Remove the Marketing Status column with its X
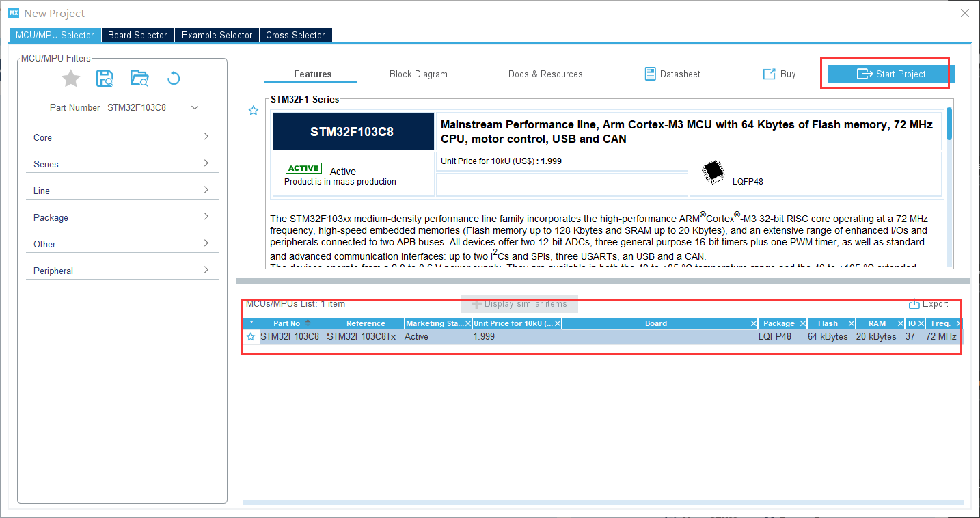 [x=467, y=324]
